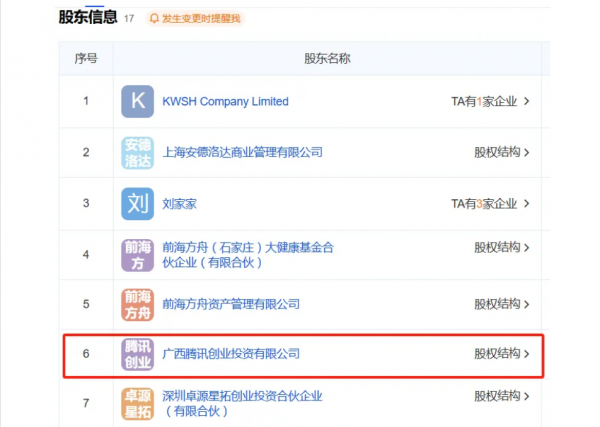Expand TA有3家企业 for 刘家家
This screenshot has width=600, height=427.
(x=490, y=204)
